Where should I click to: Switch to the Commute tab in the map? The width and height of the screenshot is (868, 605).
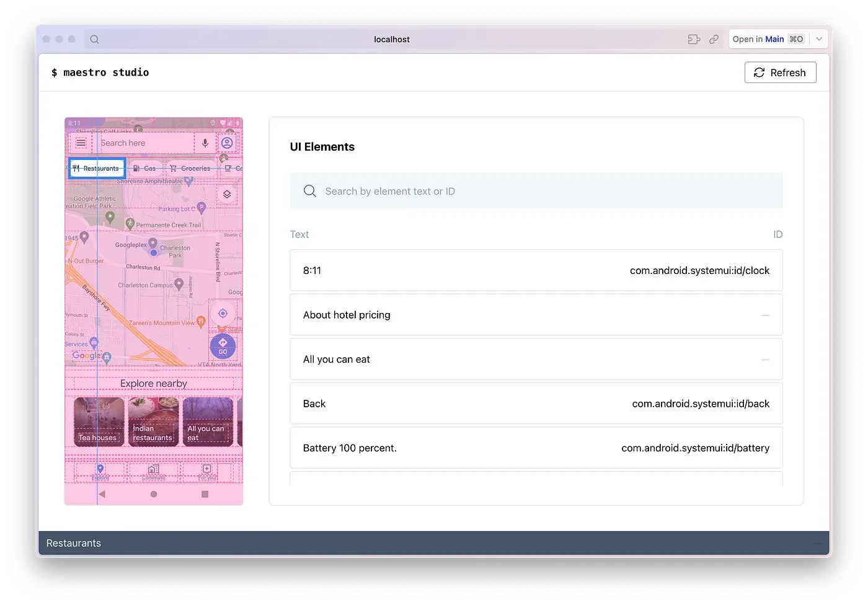(153, 472)
